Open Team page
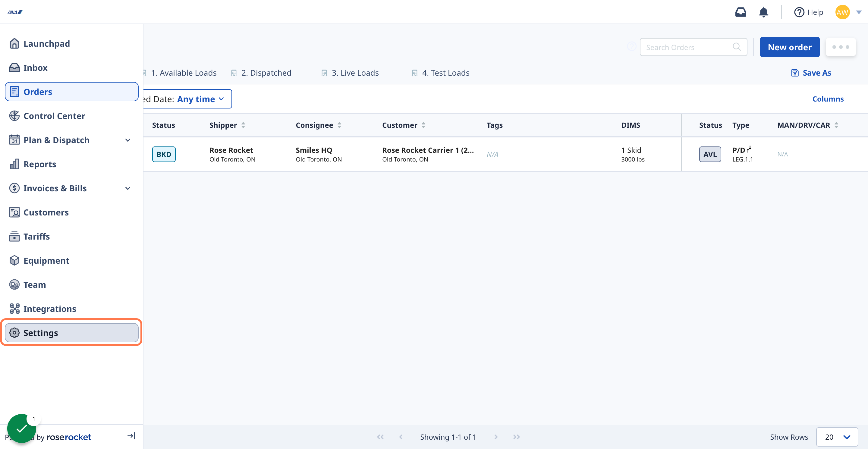Viewport: 868px width, 449px height. pyautogui.click(x=71, y=285)
